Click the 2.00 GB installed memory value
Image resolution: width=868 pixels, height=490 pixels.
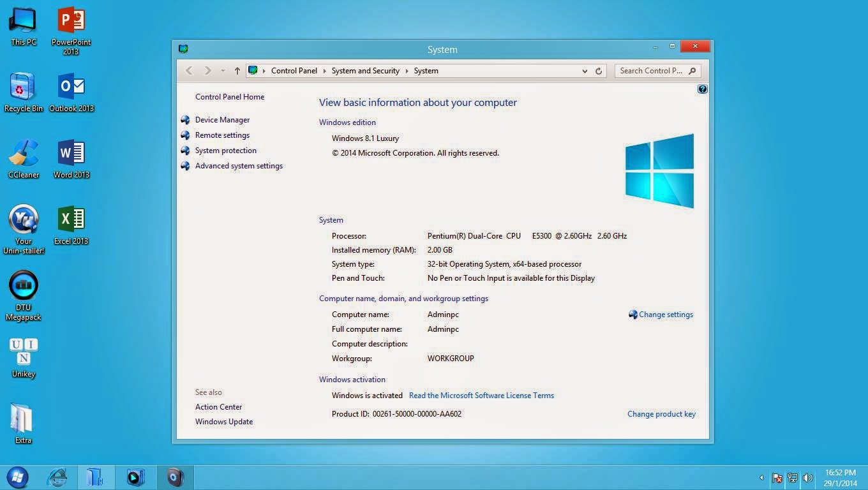[x=440, y=250]
